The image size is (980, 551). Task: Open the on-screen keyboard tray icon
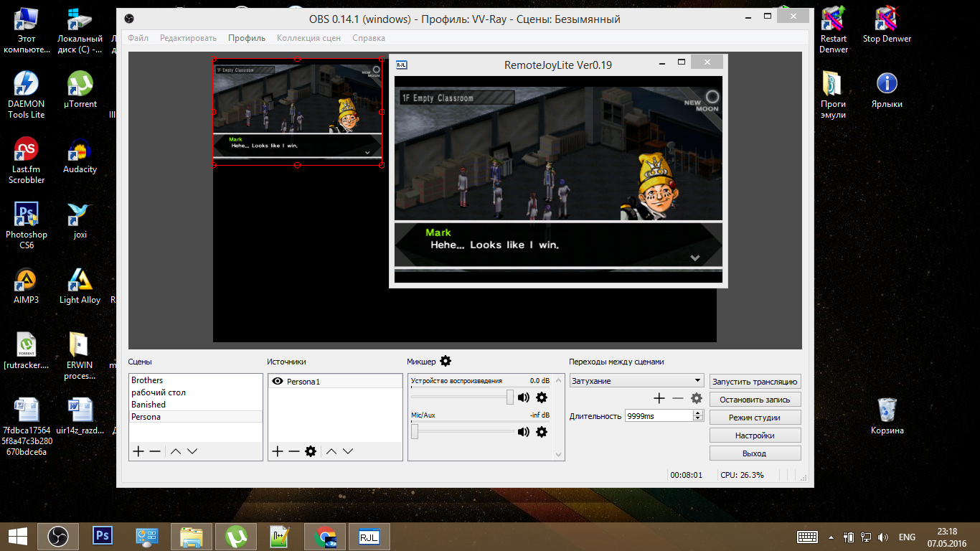click(808, 537)
